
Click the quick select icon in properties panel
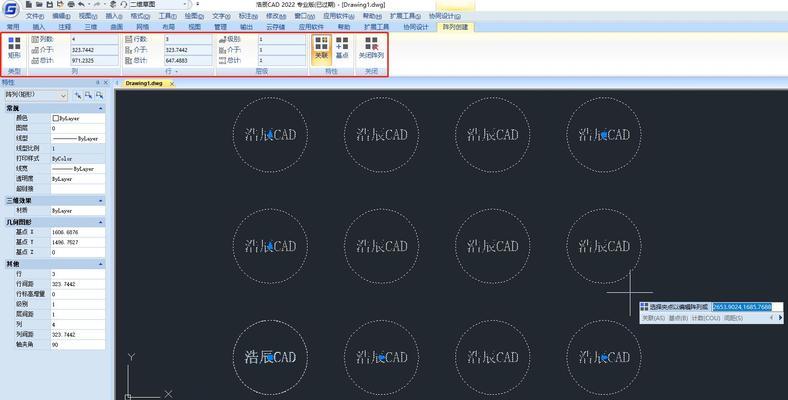tap(99, 95)
